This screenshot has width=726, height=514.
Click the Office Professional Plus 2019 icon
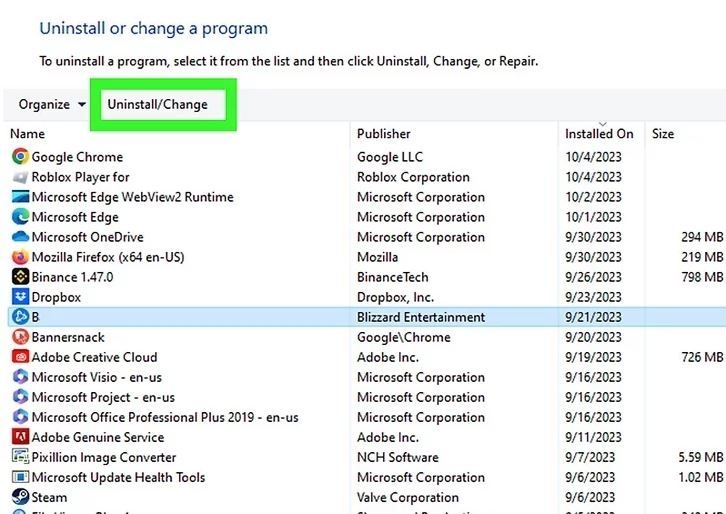pyautogui.click(x=20, y=417)
